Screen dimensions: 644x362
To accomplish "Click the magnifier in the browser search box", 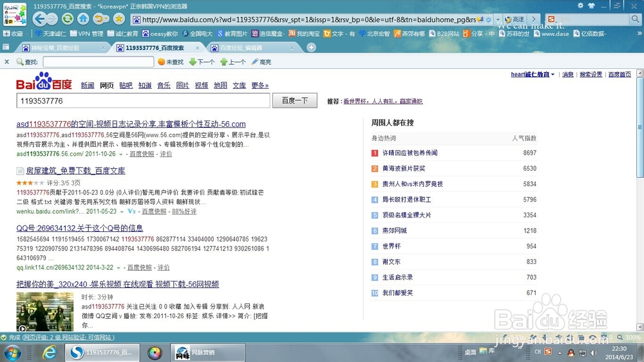I will coord(634,19).
